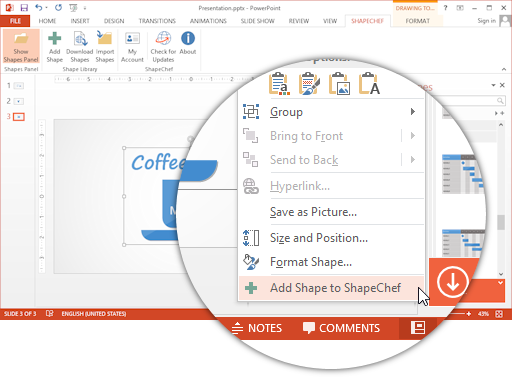Choose Paste Use Destination Theme option

click(279, 83)
